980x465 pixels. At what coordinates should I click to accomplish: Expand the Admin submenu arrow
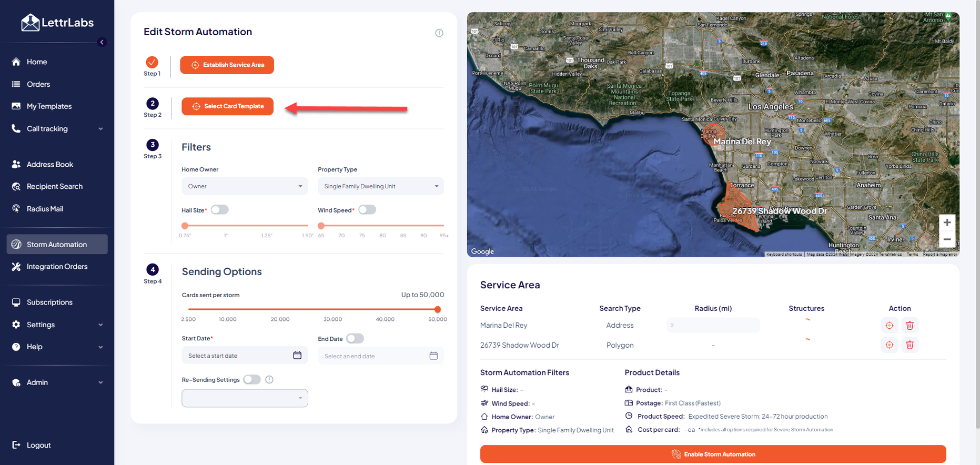click(x=100, y=382)
